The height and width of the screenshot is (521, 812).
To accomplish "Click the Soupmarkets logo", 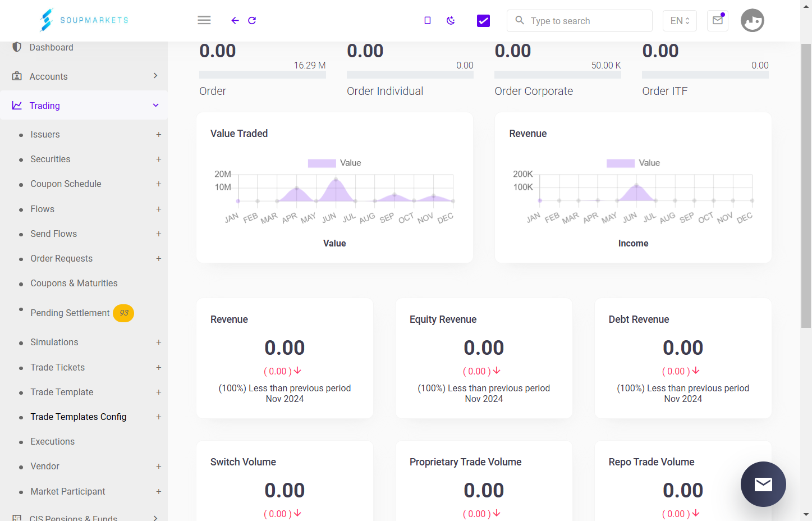I will point(84,20).
